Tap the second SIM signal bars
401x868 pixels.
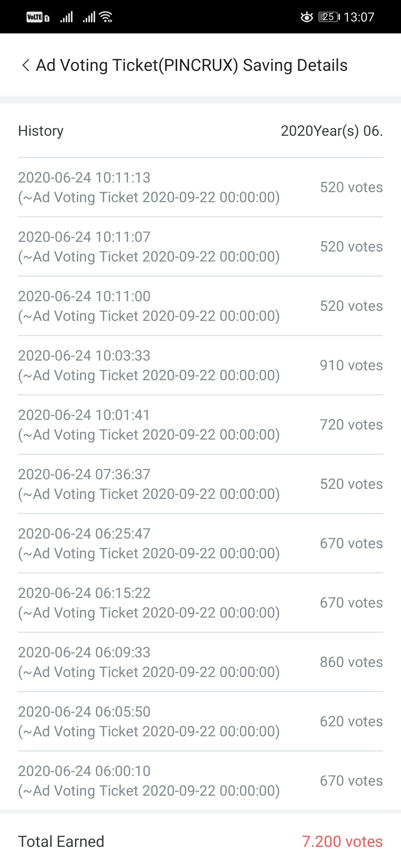click(89, 17)
